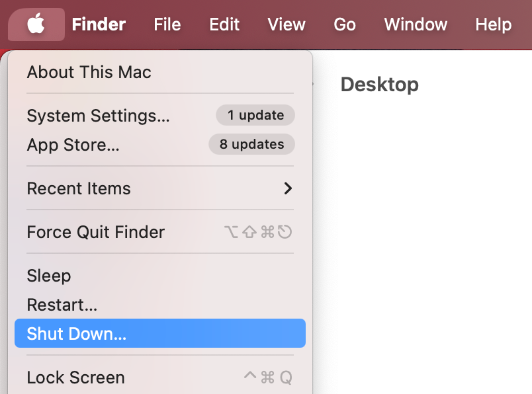Select Restart from the menu
The height and width of the screenshot is (394, 532).
62,305
